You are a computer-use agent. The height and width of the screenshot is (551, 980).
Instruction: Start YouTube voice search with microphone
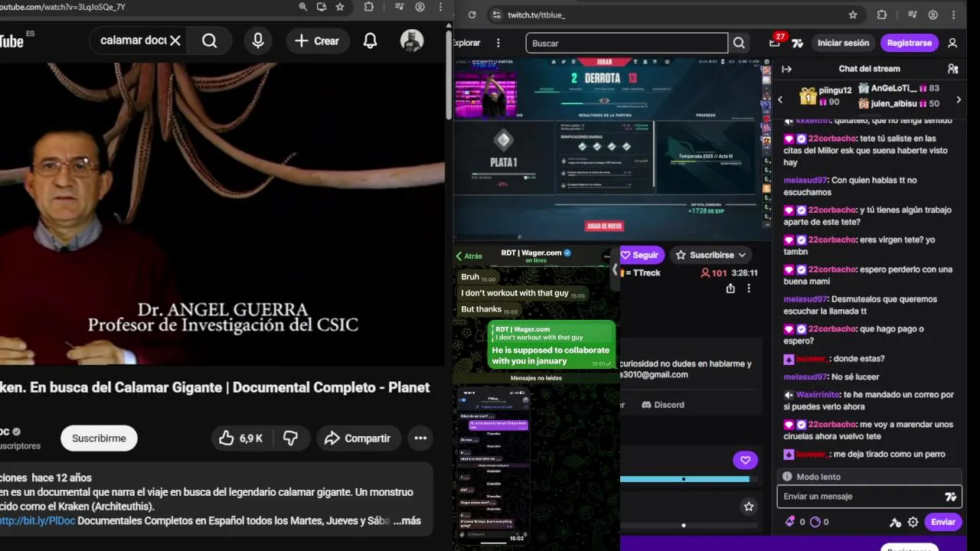[258, 41]
